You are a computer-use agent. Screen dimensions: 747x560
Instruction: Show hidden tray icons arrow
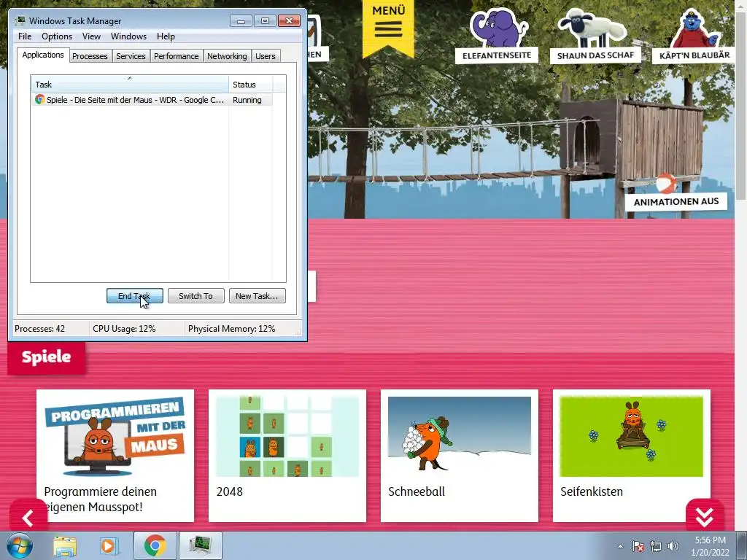(620, 546)
